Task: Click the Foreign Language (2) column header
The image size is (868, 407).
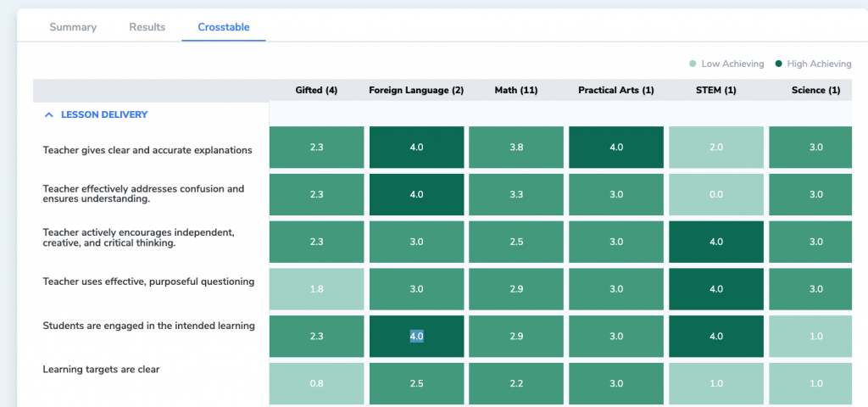Action: point(416,90)
